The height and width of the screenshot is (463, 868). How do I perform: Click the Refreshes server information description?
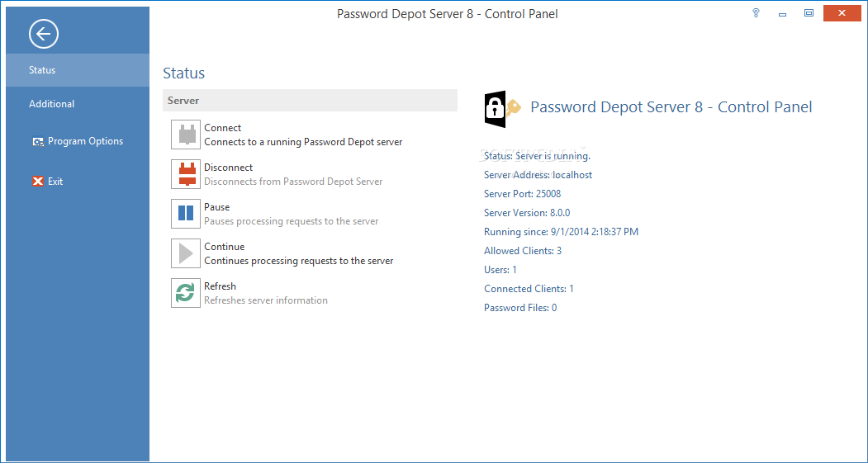pos(266,300)
